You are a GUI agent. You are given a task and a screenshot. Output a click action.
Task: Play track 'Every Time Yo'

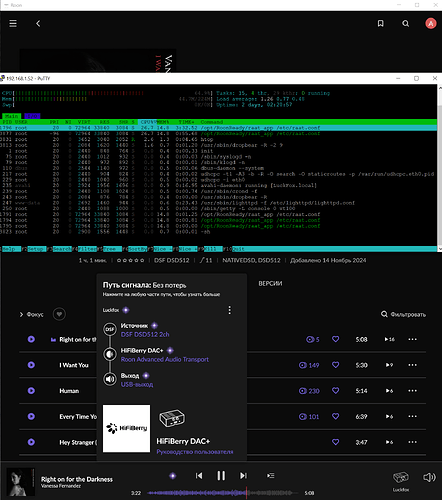pyautogui.click(x=31, y=416)
